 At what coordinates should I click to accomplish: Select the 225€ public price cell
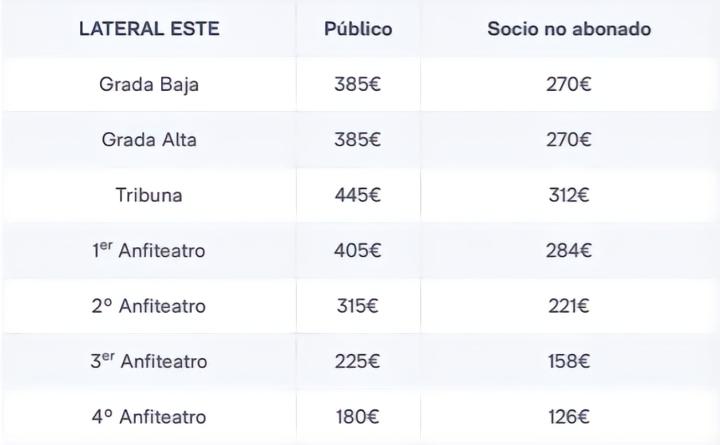coord(358,361)
